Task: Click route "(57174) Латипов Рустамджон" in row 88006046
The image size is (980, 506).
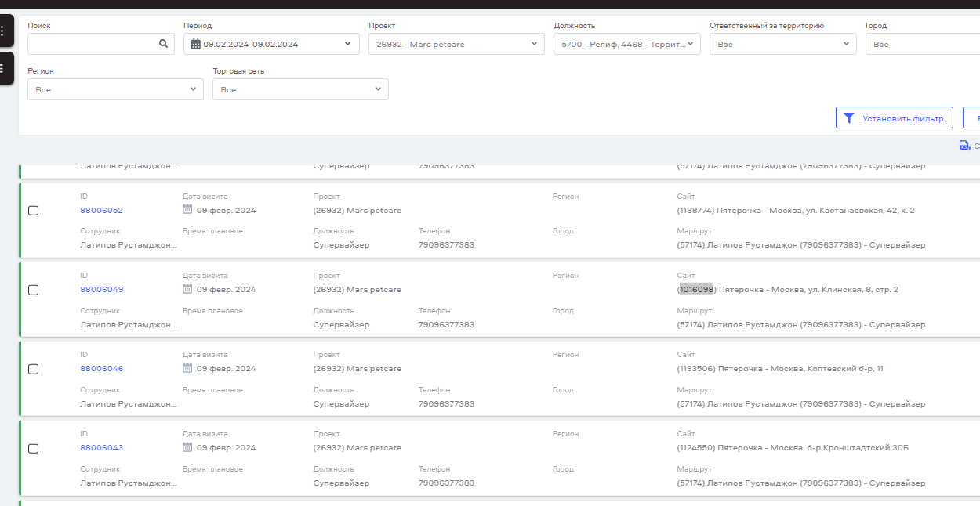Action: pos(737,403)
